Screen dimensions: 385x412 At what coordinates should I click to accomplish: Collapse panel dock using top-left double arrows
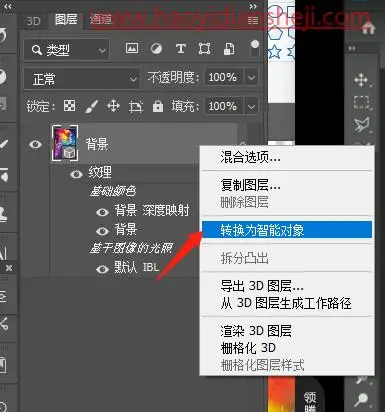click(x=8, y=6)
